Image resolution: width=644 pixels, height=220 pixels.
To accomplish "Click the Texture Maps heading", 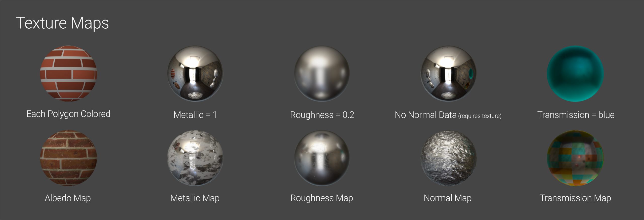I will [62, 23].
